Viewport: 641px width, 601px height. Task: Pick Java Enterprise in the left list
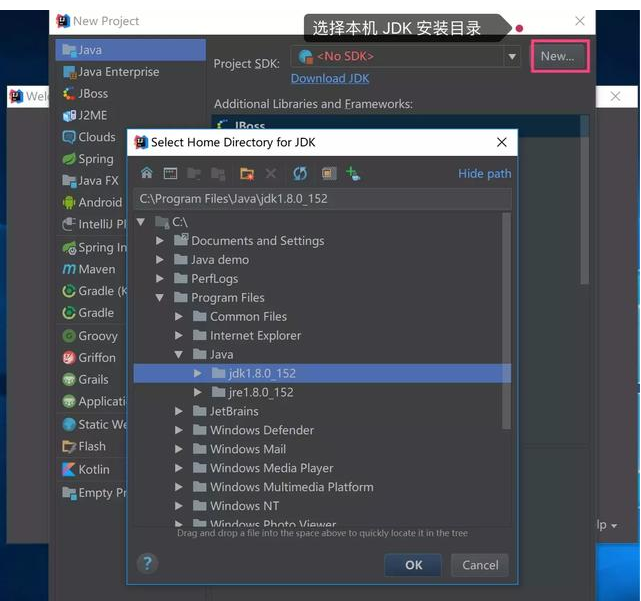[118, 72]
